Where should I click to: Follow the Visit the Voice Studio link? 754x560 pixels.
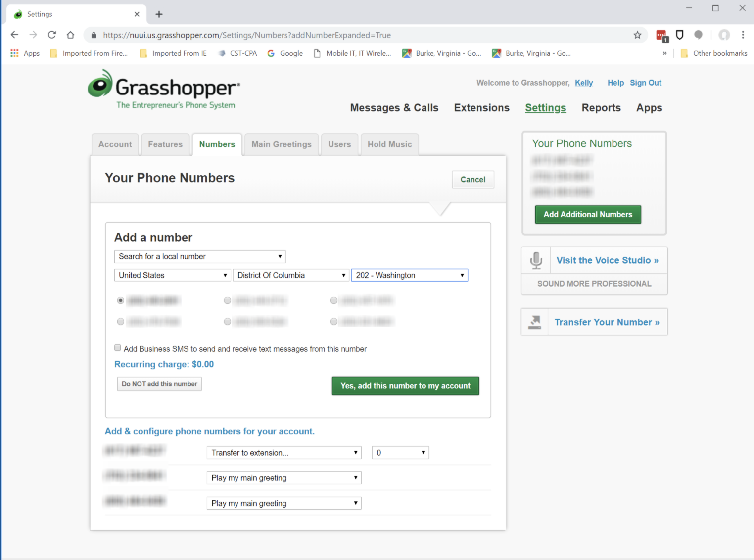(608, 260)
